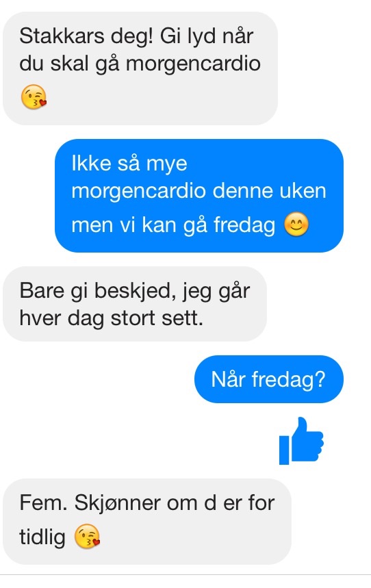Click 'morgencardio' in the blue sent message

[x=138, y=191]
